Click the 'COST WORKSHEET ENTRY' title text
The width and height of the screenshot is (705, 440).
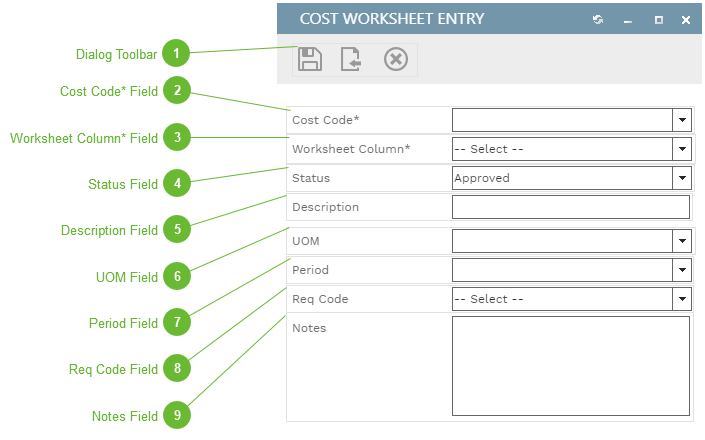392,19
